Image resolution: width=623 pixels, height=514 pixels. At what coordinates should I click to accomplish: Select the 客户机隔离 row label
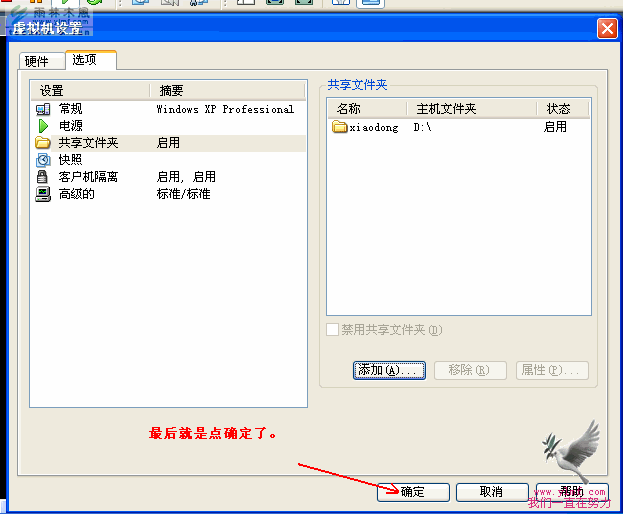89,177
